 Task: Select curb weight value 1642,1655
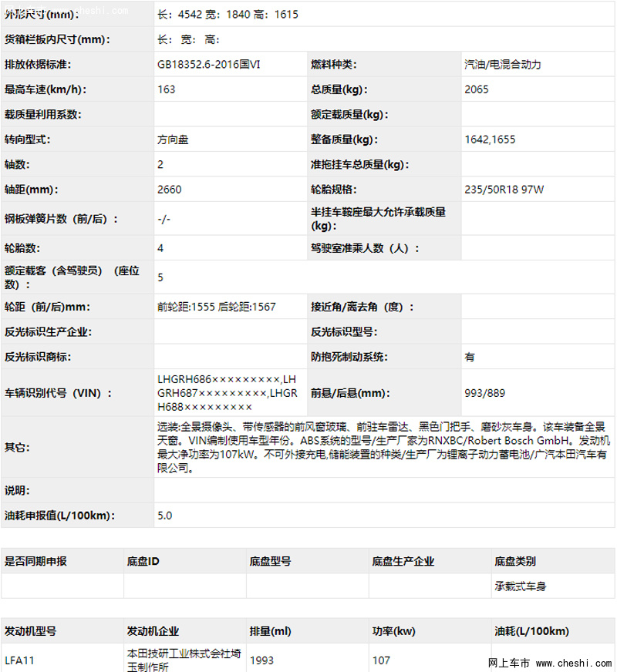point(490,139)
